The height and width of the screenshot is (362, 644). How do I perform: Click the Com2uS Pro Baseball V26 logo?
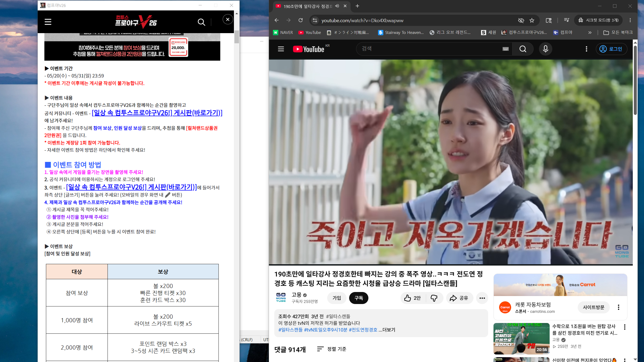click(136, 21)
